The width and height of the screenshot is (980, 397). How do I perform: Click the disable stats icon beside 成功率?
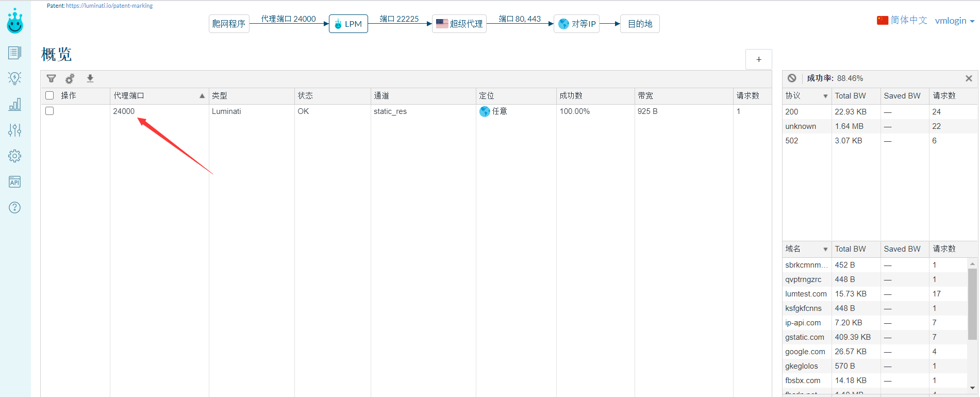[x=792, y=78]
